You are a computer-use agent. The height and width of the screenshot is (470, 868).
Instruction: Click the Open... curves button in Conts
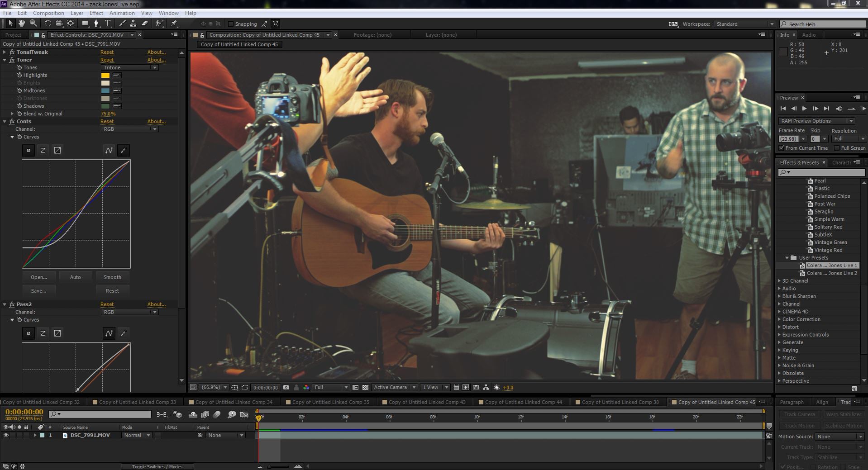39,277
